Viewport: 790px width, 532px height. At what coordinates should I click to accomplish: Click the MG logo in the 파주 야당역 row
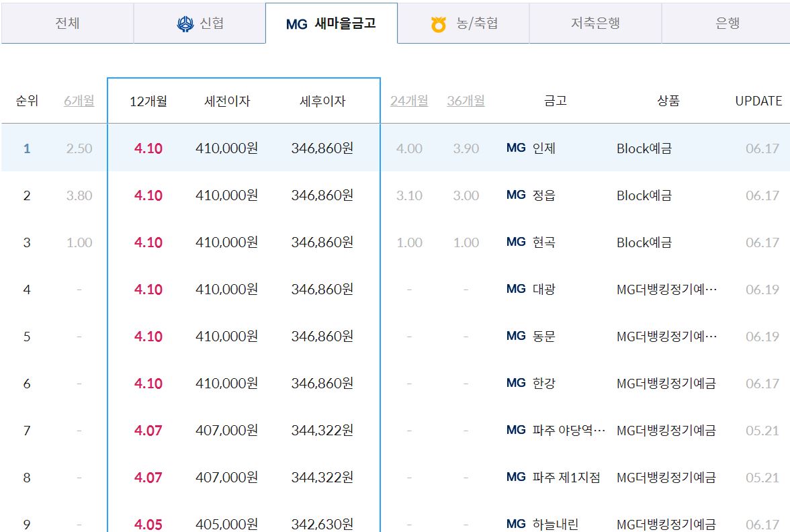pos(516,430)
